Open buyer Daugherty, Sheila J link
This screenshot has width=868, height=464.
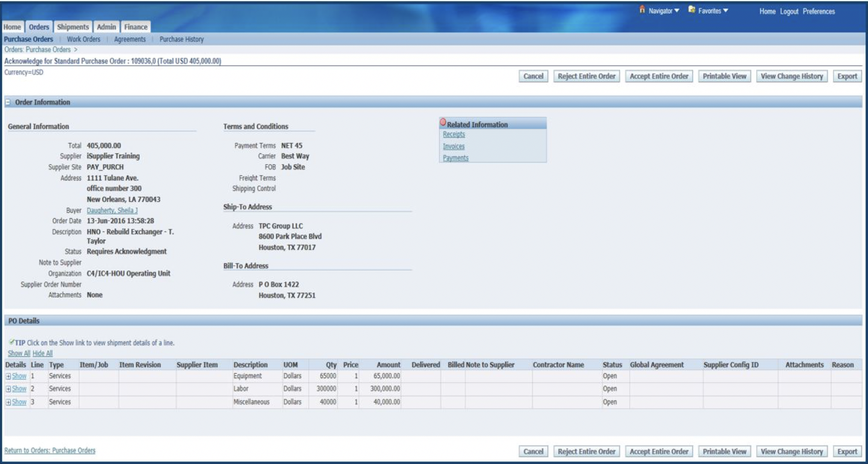[x=112, y=211]
